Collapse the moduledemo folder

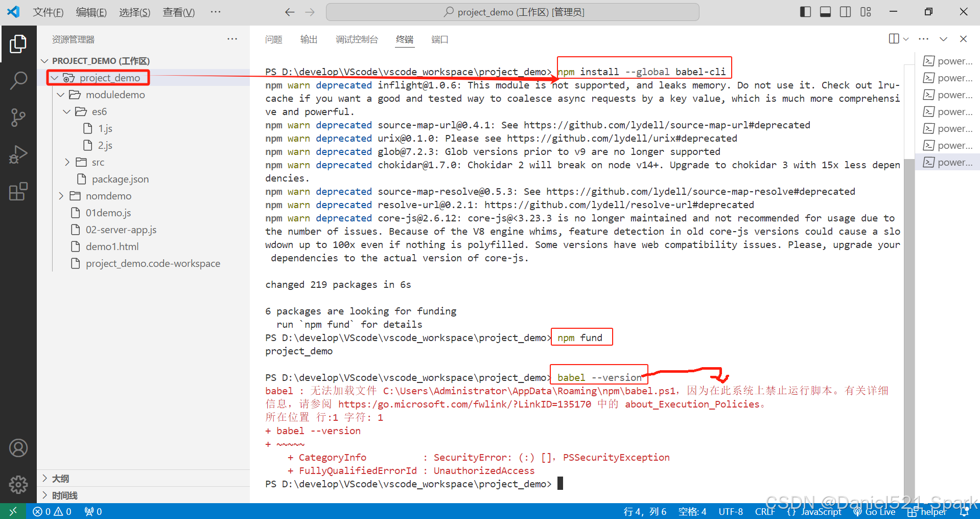coord(143,95)
